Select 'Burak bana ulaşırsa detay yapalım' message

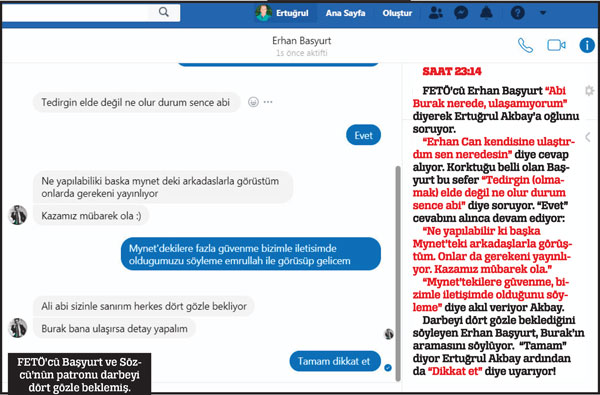114,329
